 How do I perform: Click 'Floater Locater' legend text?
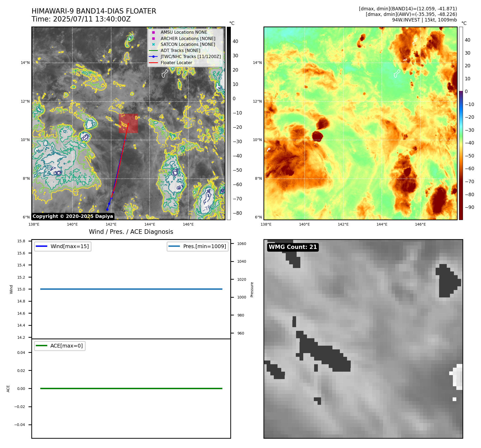pos(176,63)
